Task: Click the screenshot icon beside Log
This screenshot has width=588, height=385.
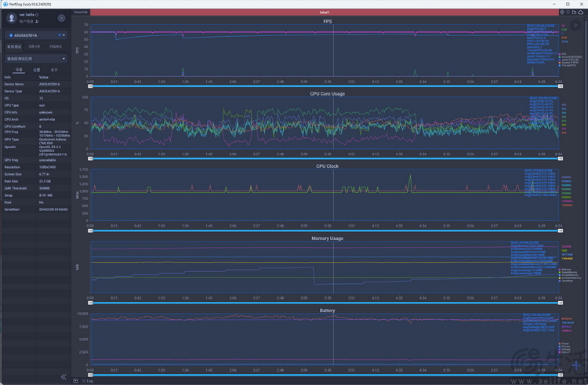Action: pos(75,381)
